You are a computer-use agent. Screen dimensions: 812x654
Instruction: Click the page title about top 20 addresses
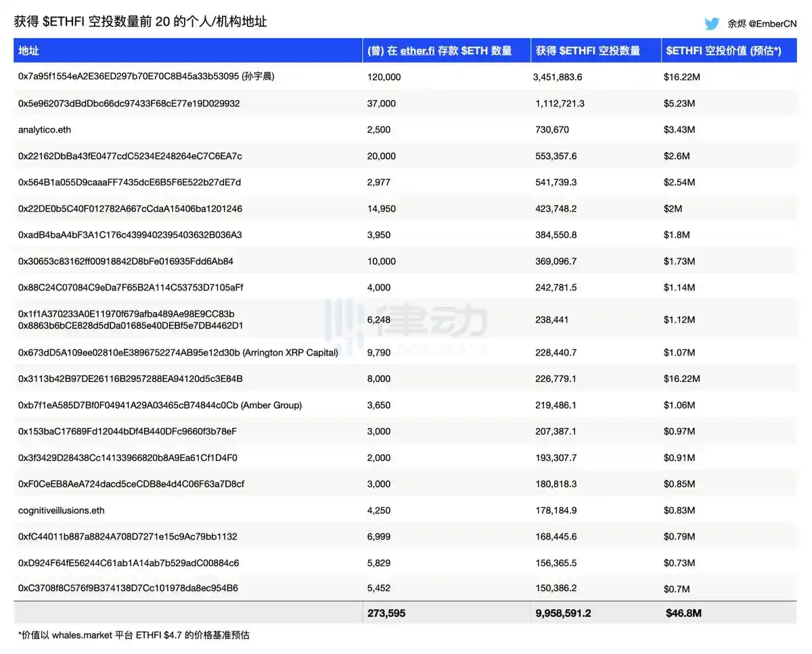(x=140, y=22)
